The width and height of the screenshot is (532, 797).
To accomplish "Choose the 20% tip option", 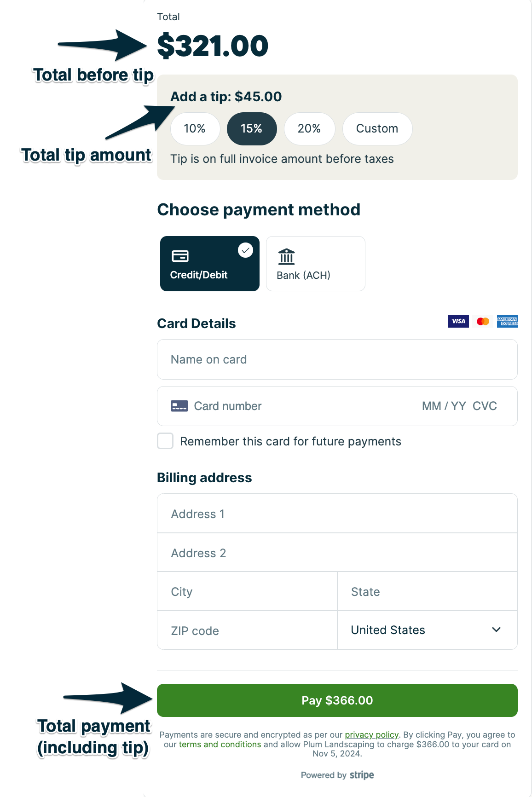I will [309, 129].
